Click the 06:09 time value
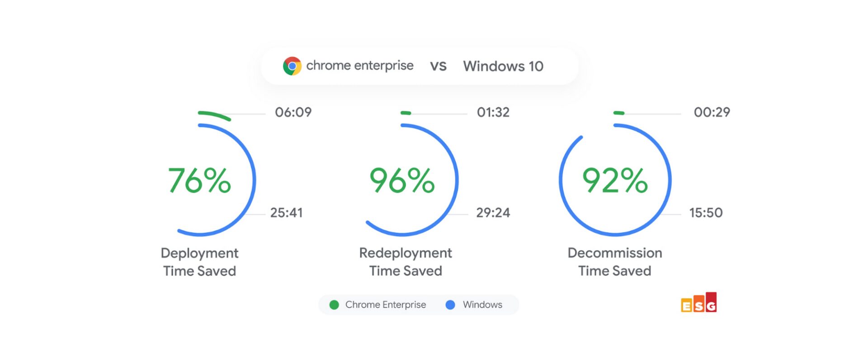868x362 pixels. (293, 112)
